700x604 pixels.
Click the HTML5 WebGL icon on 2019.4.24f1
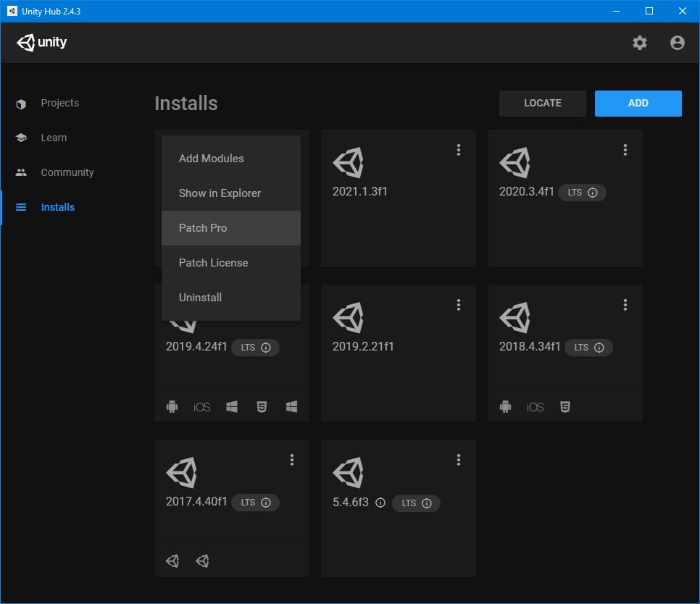(262, 406)
